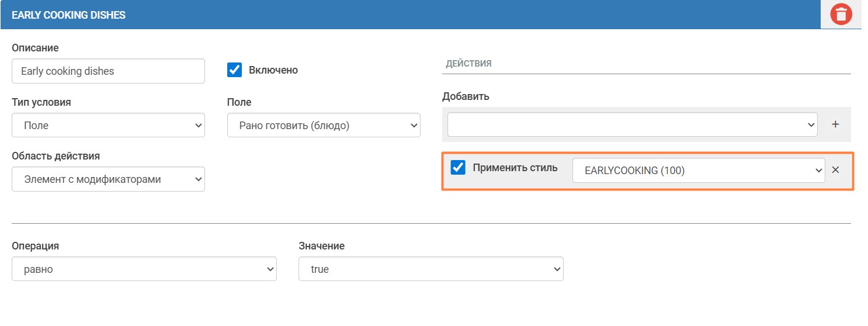
Task: Expand the Значение dropdown showing true
Action: click(430, 269)
